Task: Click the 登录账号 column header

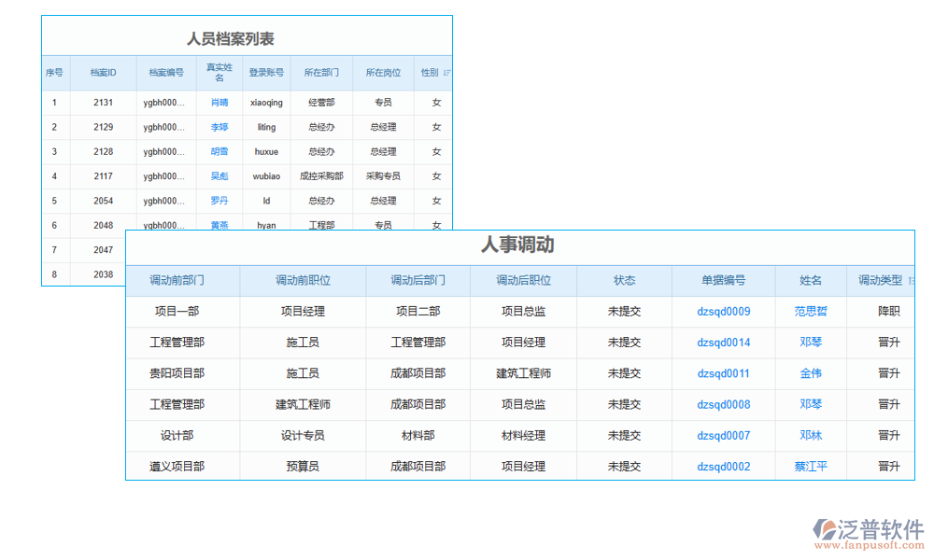Action: pos(265,73)
